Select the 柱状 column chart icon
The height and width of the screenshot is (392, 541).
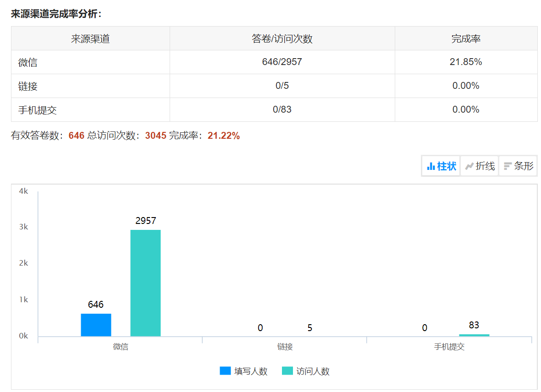(x=431, y=166)
